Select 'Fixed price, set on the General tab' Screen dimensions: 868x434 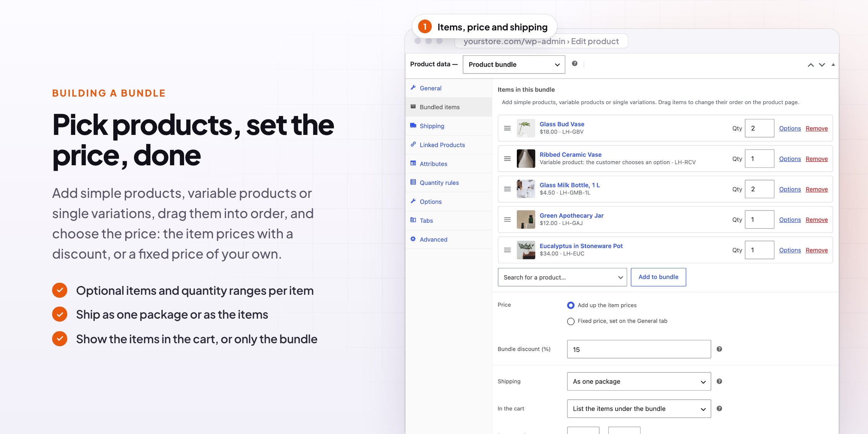[x=571, y=321]
